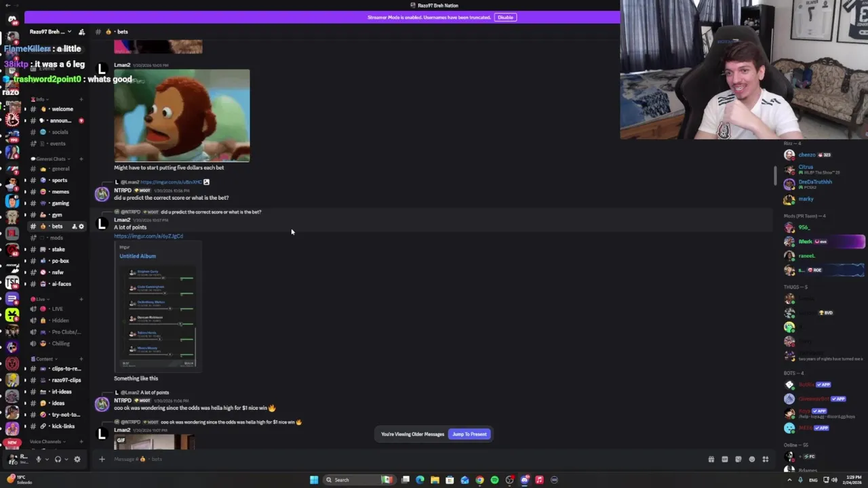Viewport: 868px width, 488px height.
Task: Open the imgur link in Lman2's message
Action: click(x=149, y=236)
